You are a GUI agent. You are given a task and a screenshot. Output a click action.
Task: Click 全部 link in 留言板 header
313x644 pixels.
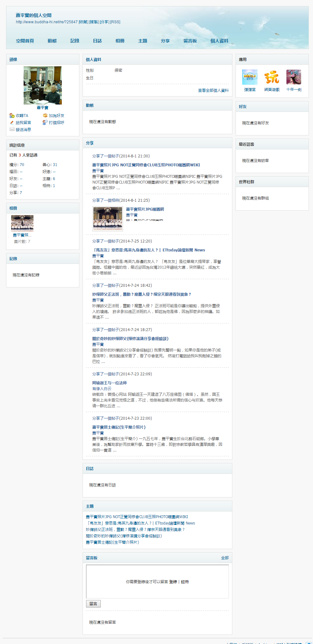[x=225, y=558]
